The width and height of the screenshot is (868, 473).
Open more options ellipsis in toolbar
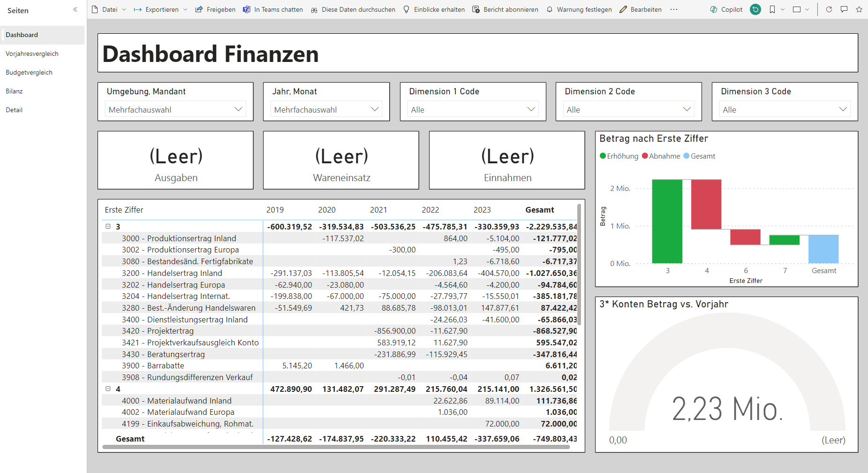(x=674, y=9)
